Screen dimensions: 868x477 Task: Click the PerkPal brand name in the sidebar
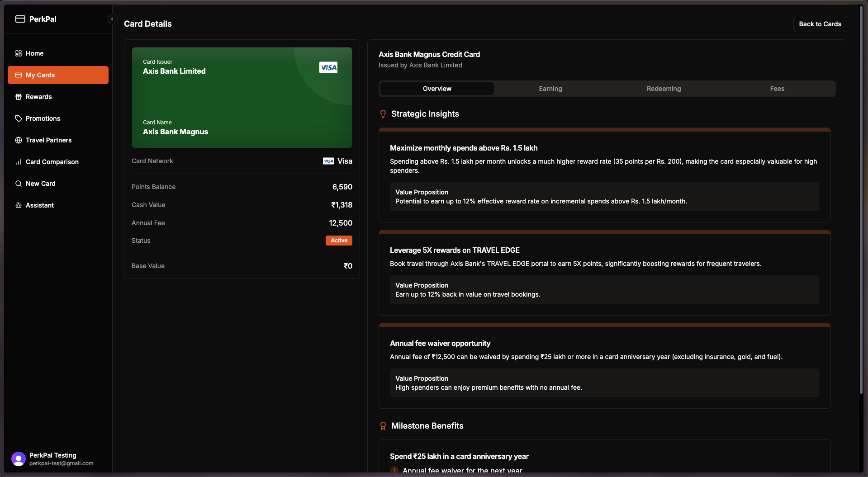coord(43,19)
